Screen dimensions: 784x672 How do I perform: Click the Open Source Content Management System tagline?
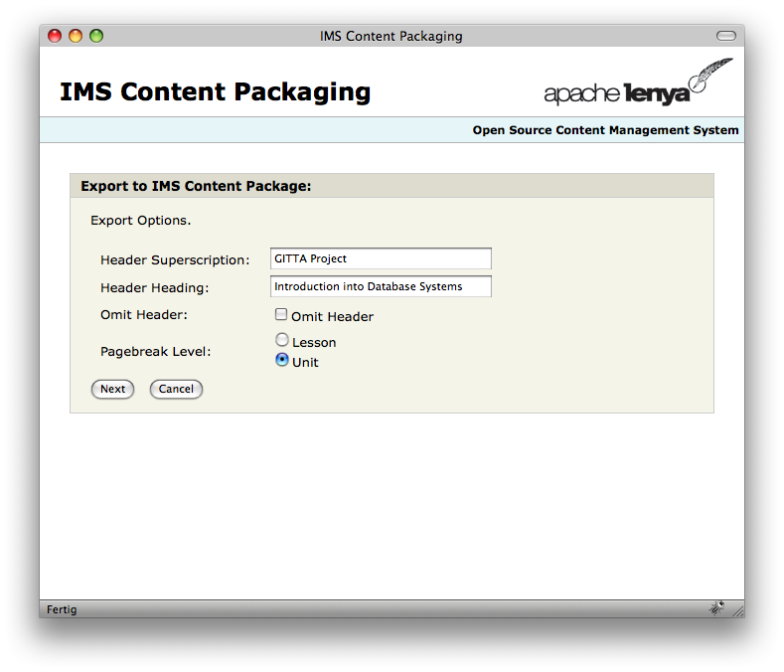(x=605, y=130)
